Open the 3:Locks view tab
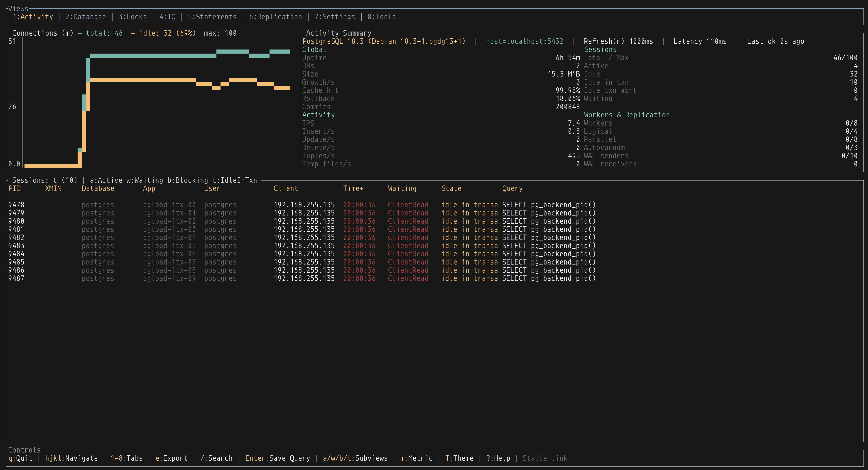Image resolution: width=868 pixels, height=470 pixels. pos(132,17)
